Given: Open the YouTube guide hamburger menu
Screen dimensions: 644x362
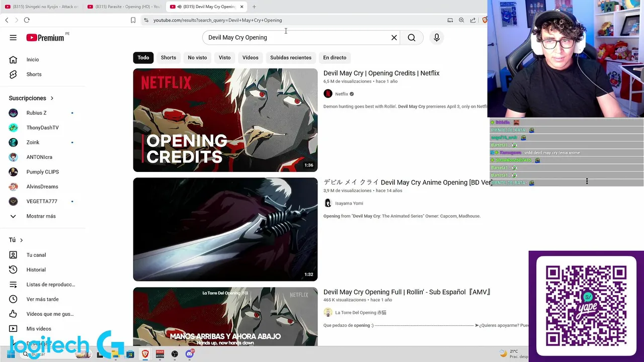Looking at the screenshot, I should 13,38.
